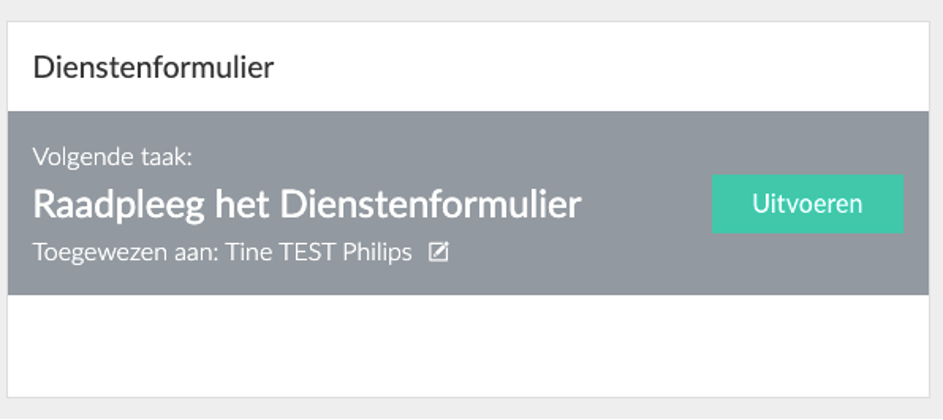Select the name Tine TEST Philips
Viewport: 943px width, 420px height.
coord(319,252)
